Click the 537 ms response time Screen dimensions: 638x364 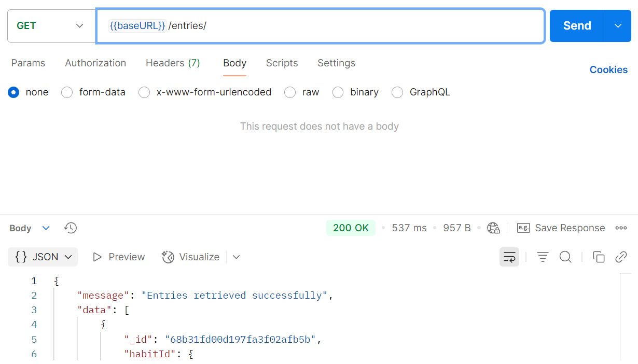click(409, 228)
